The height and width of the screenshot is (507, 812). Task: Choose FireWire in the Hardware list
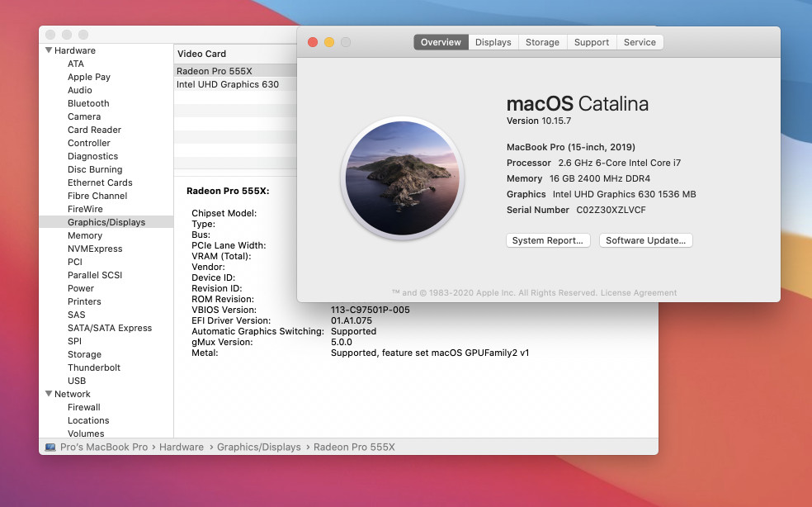pos(85,209)
